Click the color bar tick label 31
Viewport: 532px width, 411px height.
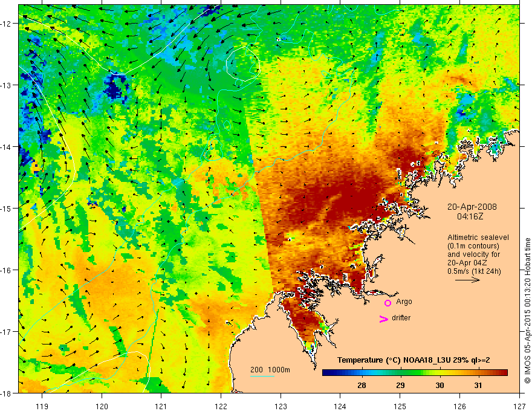[478, 385]
